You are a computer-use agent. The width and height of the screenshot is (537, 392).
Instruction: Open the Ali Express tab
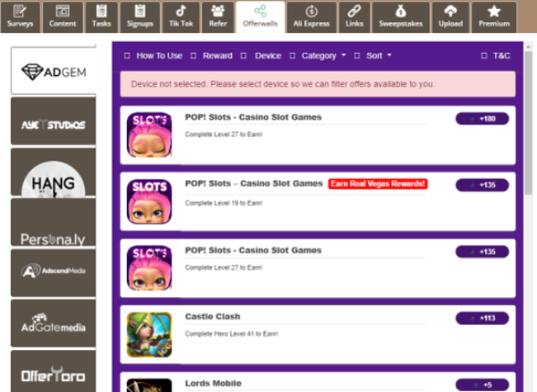click(311, 17)
